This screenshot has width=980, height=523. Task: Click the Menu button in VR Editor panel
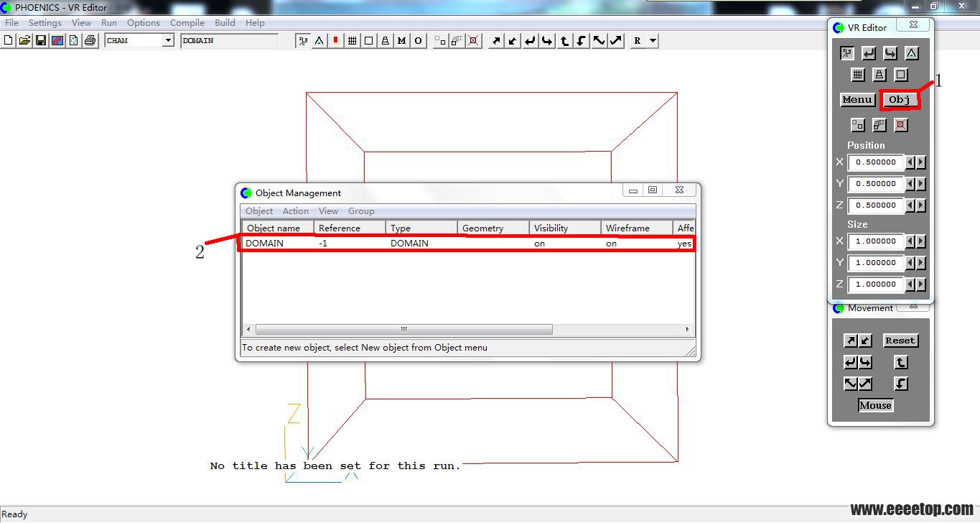(857, 100)
